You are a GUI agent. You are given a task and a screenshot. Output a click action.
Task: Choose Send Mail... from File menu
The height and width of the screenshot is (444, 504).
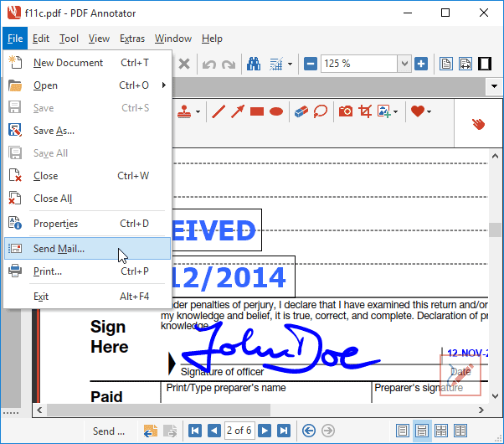click(87, 248)
